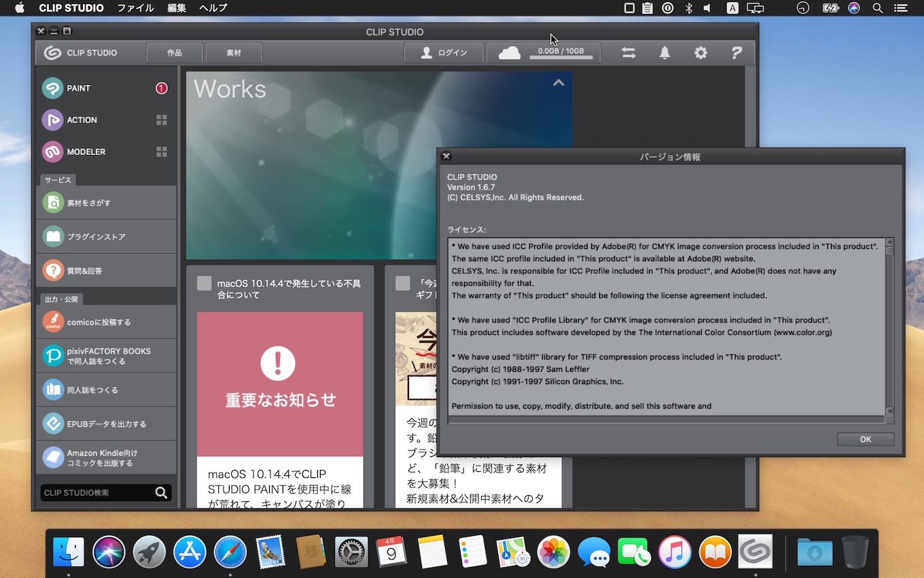Collapse the Works banner with chevron
This screenshot has width=924, height=578.
point(558,83)
